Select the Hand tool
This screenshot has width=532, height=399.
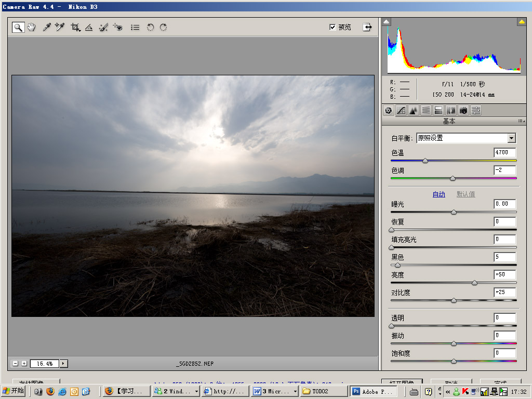32,27
